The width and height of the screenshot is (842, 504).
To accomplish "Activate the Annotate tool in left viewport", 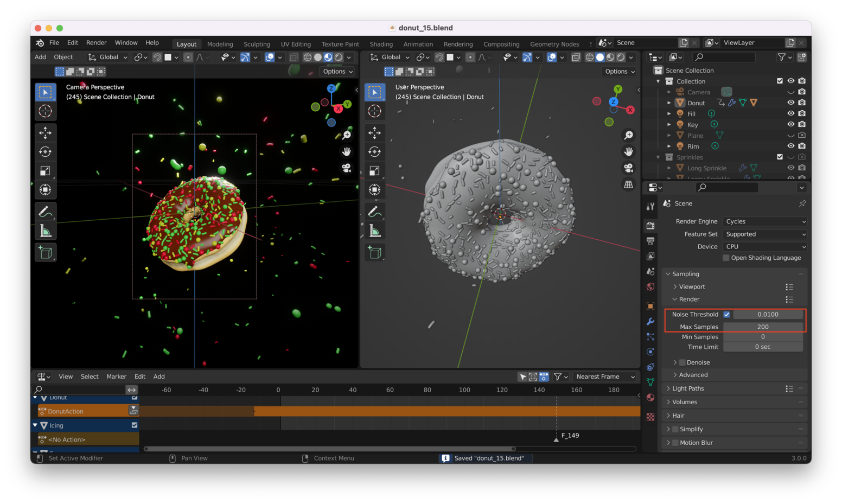I will coord(46,212).
